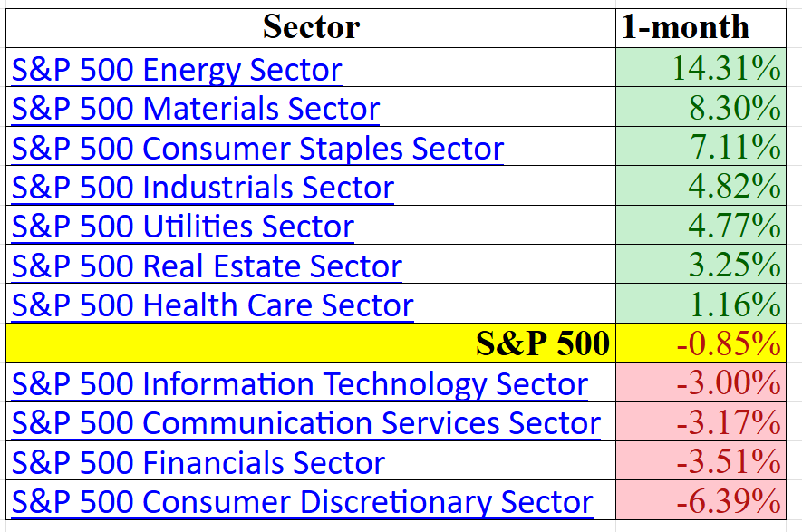Open the S&P 500 Energy Sector link
The height and width of the screenshot is (532, 802).
click(177, 70)
